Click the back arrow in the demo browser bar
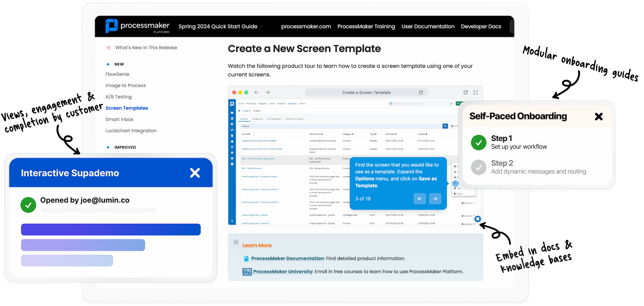This screenshot has height=306, width=644. coord(257,92)
